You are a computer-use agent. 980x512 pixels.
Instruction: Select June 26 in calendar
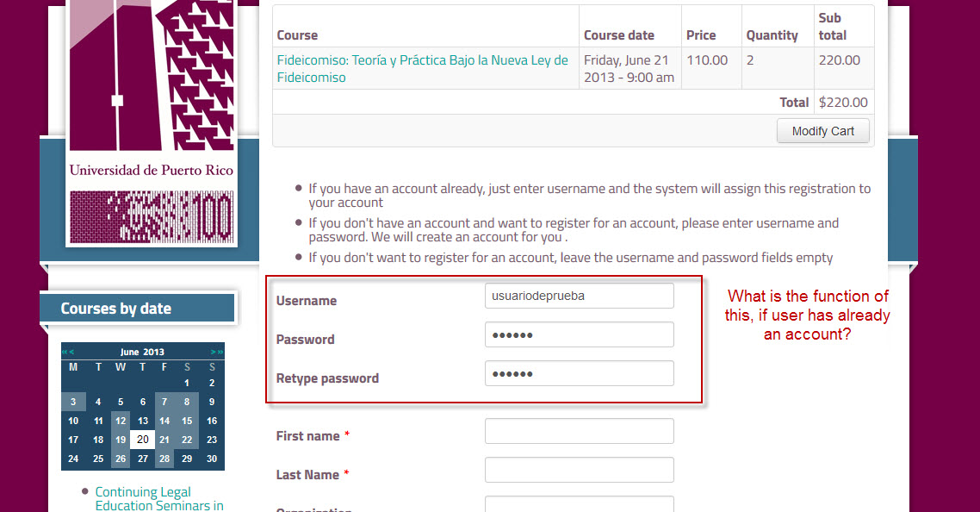(121, 459)
